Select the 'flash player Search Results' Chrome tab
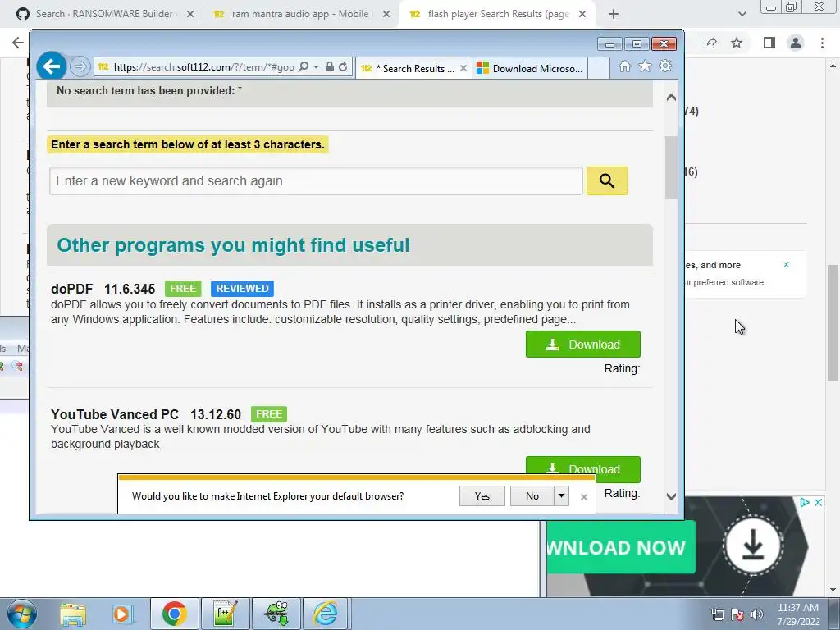Viewport: 840px width, 630px height. [x=495, y=14]
